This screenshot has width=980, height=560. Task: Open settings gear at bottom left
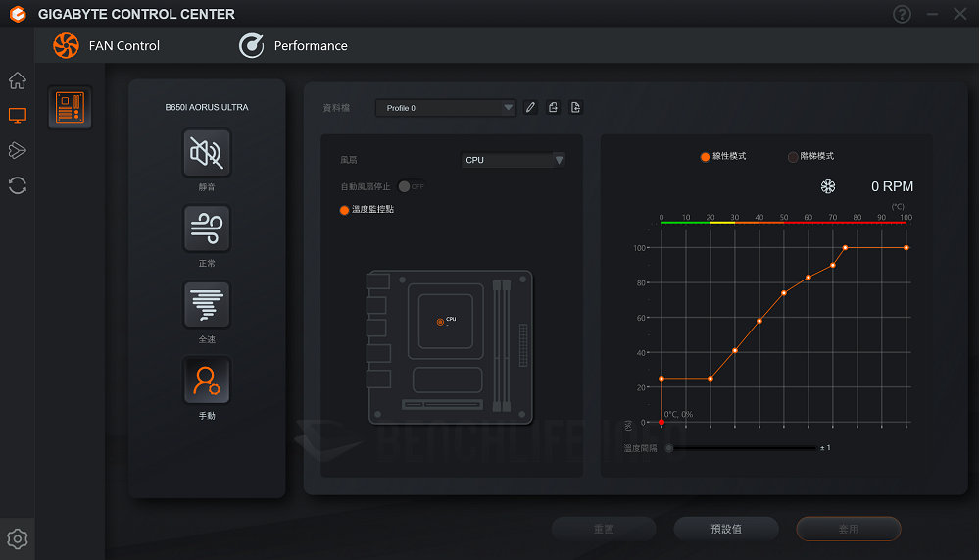click(x=18, y=538)
